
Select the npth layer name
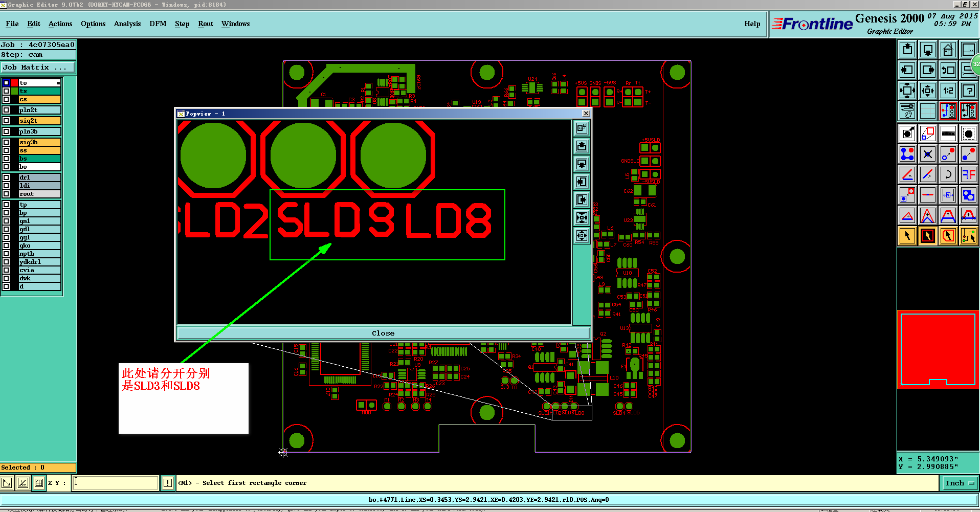coord(40,254)
